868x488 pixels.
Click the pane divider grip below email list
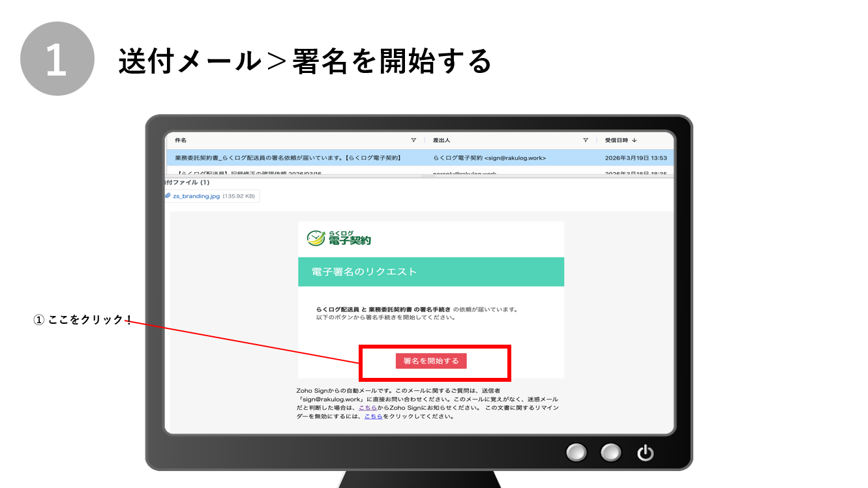point(426,177)
